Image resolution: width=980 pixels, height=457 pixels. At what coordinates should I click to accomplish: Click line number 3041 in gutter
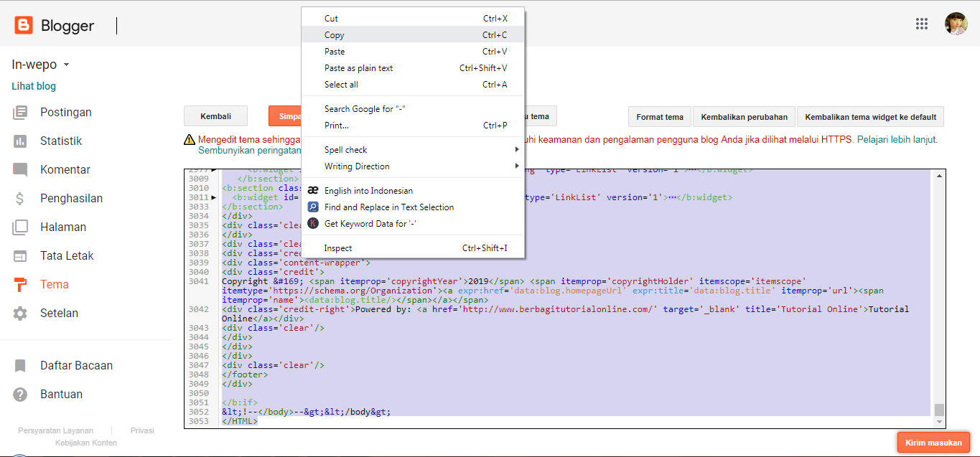click(x=198, y=281)
